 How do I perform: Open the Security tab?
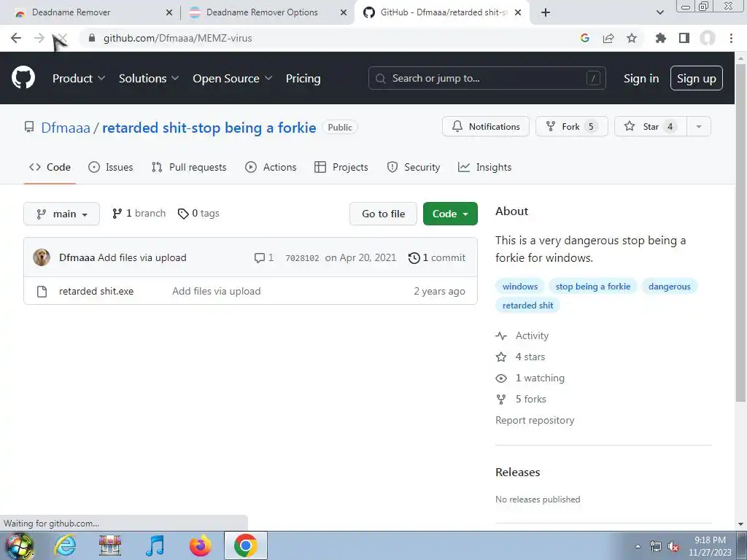pos(414,167)
